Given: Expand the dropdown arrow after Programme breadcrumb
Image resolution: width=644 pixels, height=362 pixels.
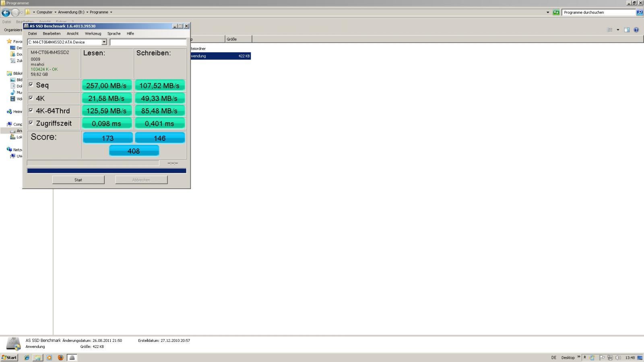Looking at the screenshot, I should (x=111, y=12).
